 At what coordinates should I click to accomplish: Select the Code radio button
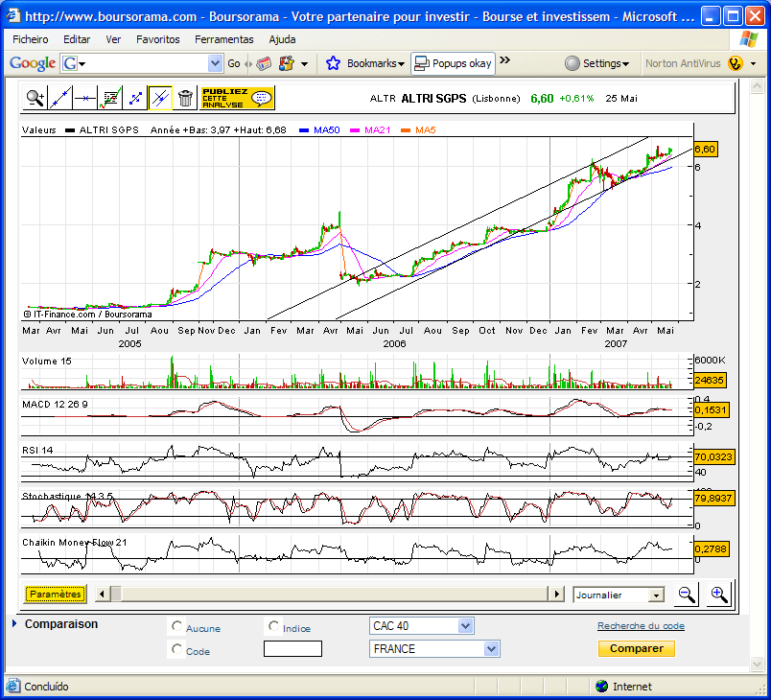click(x=176, y=649)
